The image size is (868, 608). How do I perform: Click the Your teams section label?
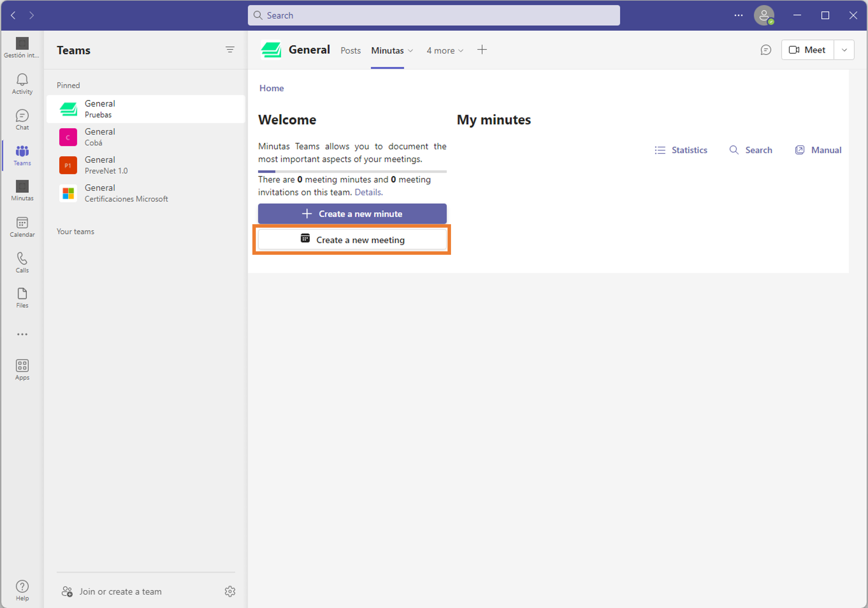click(x=75, y=231)
